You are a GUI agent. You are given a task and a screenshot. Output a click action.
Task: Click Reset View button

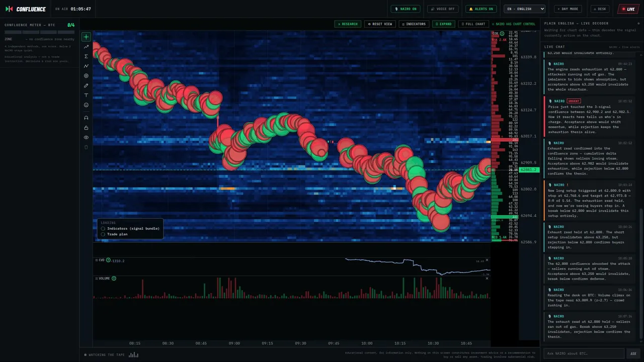(380, 24)
